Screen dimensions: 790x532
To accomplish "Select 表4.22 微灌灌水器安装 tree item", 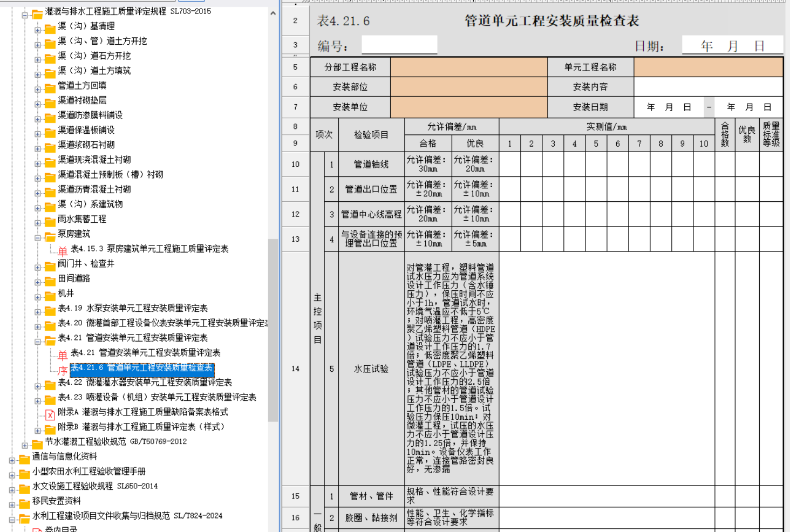I will pos(145,383).
